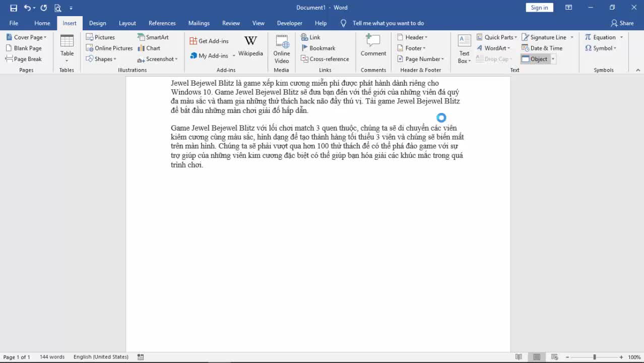Screen dimensions: 644x363
Task: Insert Date & Time
Action: (x=542, y=48)
